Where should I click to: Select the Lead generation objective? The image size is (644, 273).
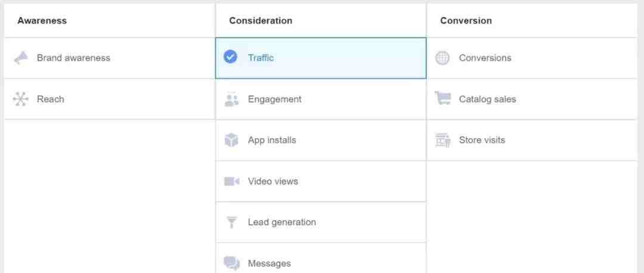pyautogui.click(x=321, y=222)
